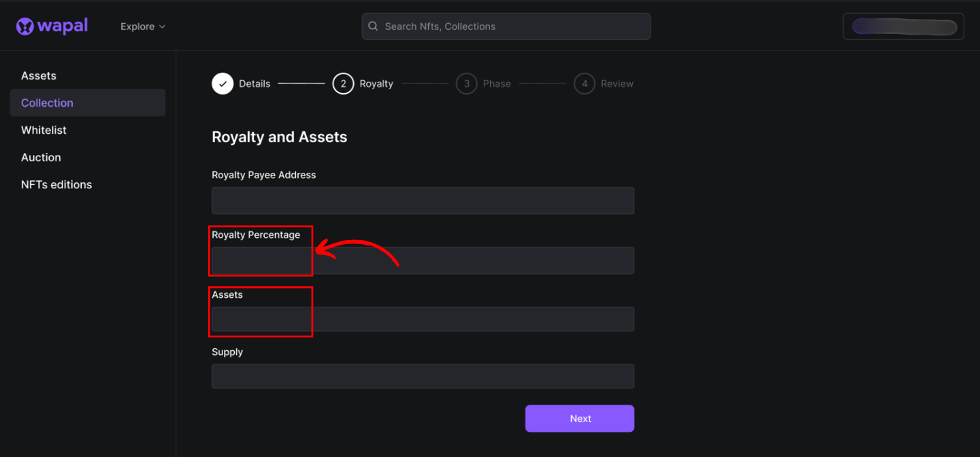The height and width of the screenshot is (457, 980).
Task: Select the step 3 Phase circle
Action: (466, 84)
